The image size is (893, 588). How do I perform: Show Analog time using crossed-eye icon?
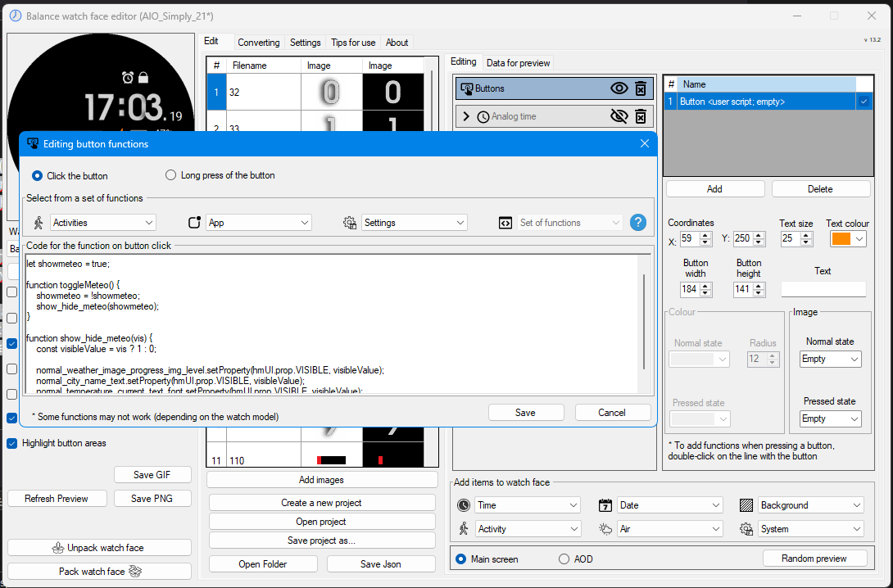click(619, 116)
